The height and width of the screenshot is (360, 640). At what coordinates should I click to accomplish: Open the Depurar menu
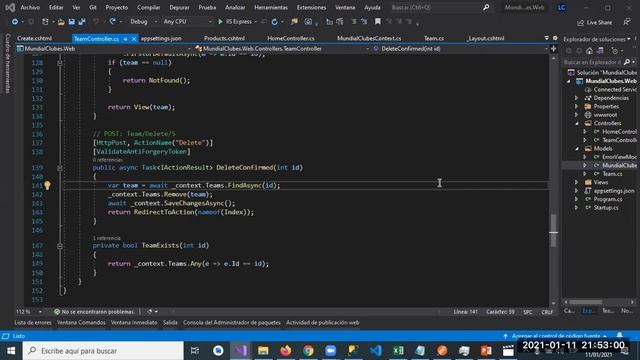point(179,7)
